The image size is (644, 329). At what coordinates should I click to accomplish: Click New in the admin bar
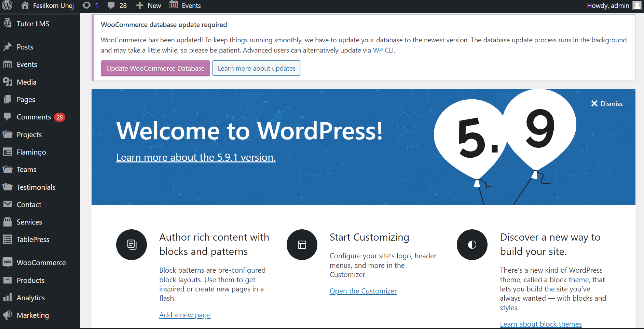click(154, 5)
